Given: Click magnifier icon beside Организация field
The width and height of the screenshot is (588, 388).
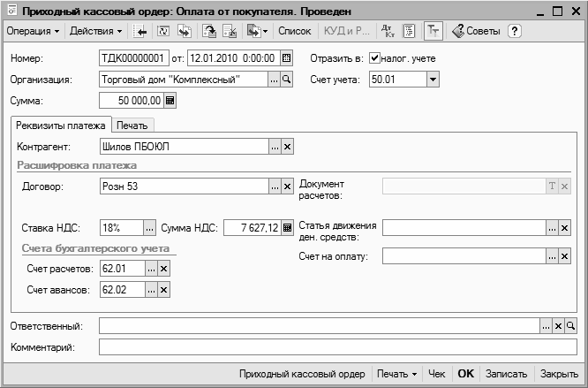Looking at the screenshot, I should 287,80.
